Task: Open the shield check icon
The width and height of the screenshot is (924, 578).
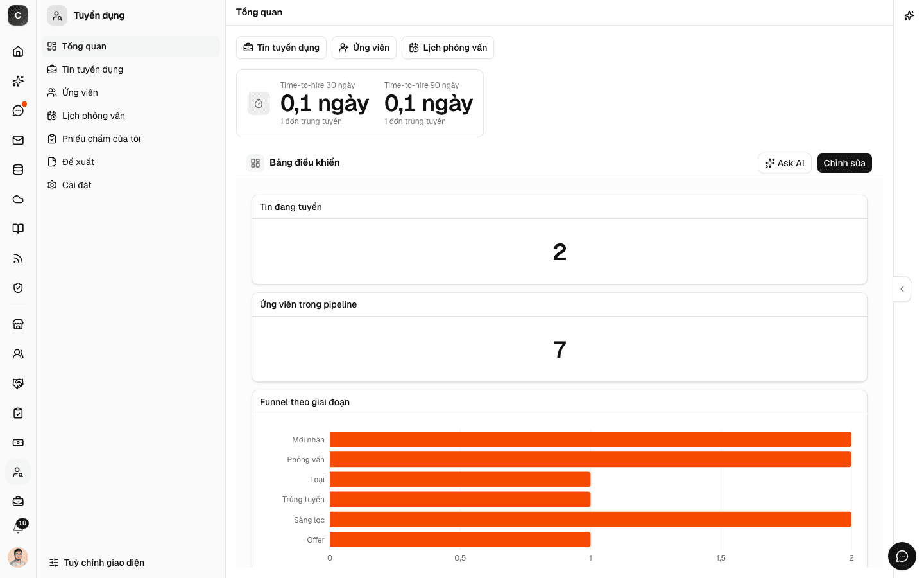Action: tap(18, 288)
